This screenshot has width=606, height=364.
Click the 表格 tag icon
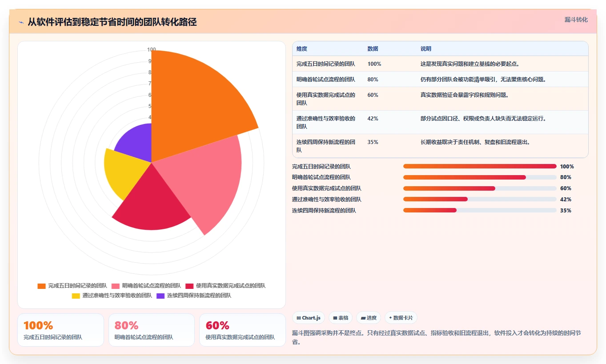coord(335,318)
